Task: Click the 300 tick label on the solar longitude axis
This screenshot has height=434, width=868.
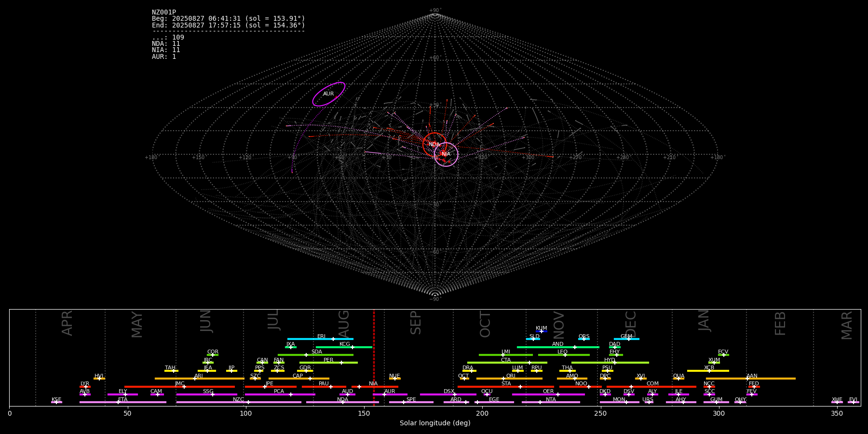Action: (719, 413)
